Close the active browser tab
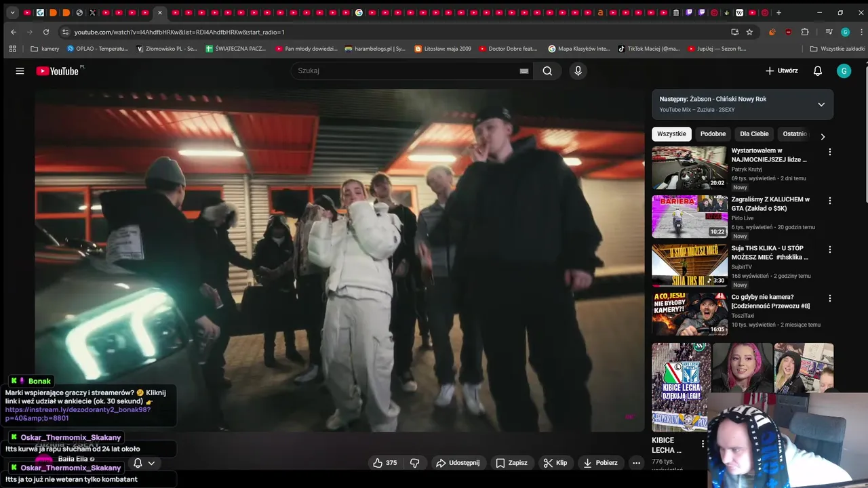Screen dimensions: 868x488 coord(159,12)
